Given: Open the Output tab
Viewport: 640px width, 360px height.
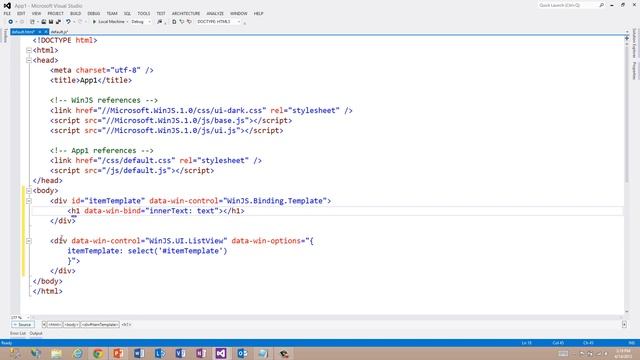Looking at the screenshot, I should (36, 333).
